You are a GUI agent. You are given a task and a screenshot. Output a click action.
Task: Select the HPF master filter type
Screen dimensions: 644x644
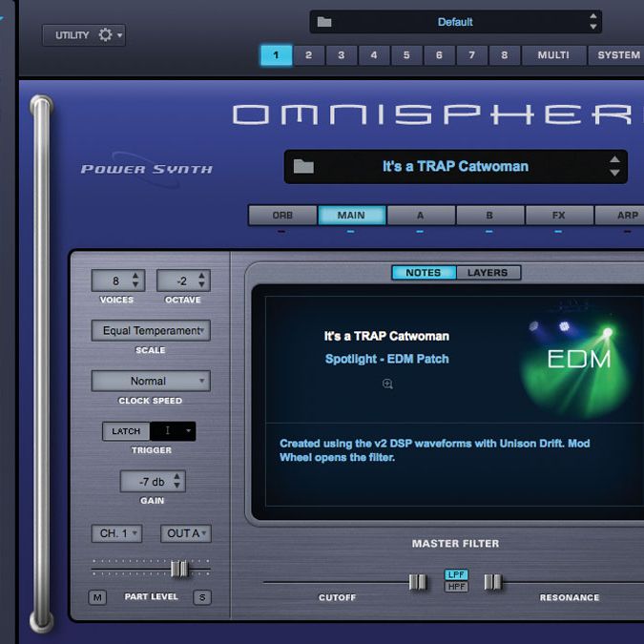[x=456, y=587]
